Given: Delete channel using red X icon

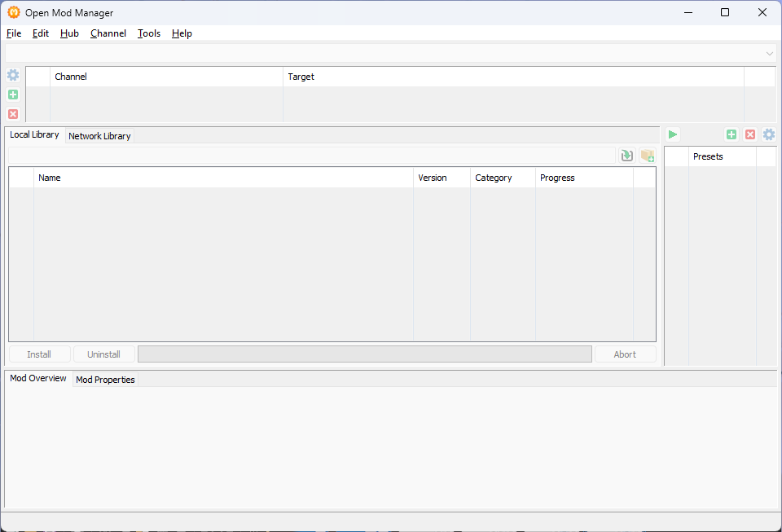Looking at the screenshot, I should 13,114.
